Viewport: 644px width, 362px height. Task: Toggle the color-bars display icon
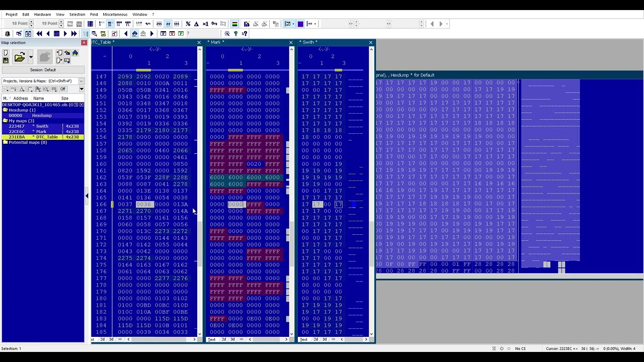pos(234,24)
